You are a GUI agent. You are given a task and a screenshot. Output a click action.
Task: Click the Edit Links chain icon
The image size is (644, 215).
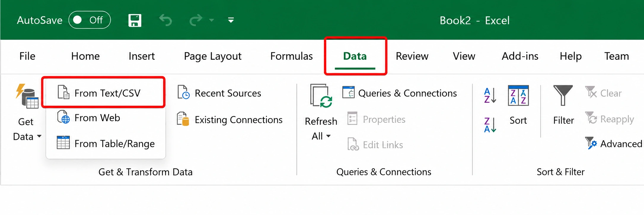pos(353,144)
